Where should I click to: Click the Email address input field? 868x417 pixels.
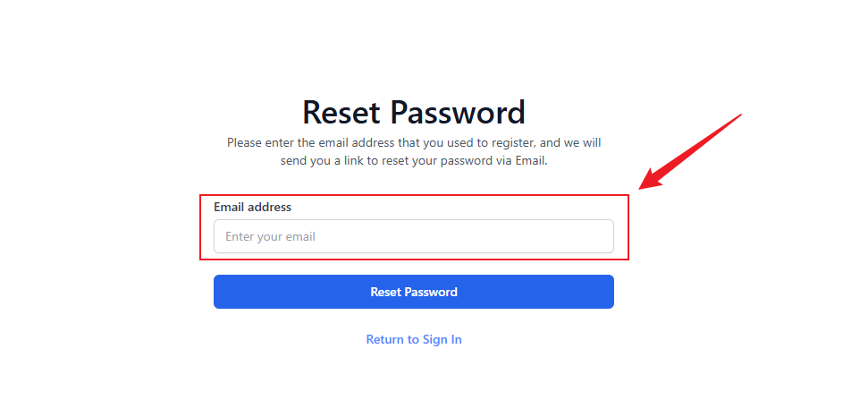coord(413,236)
